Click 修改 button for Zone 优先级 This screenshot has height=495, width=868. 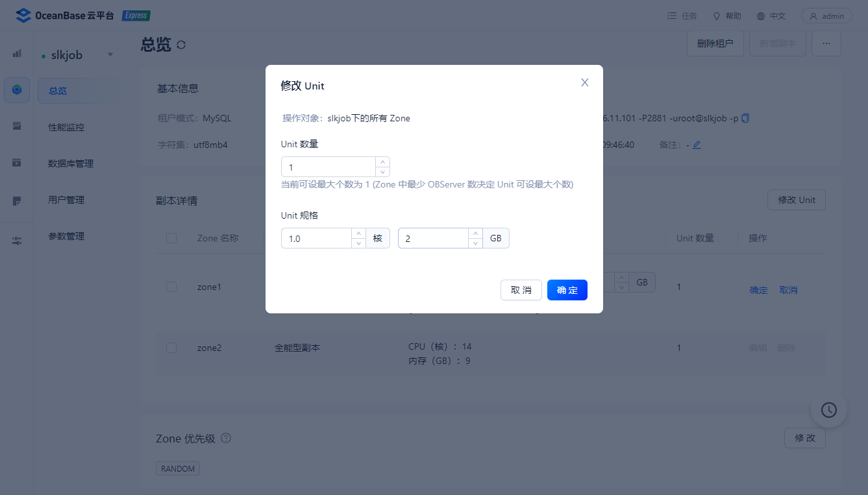pos(805,438)
